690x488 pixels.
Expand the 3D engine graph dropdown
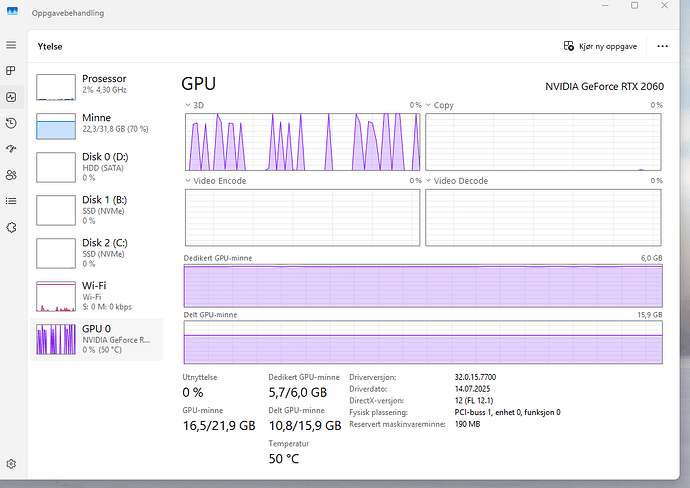(188, 105)
